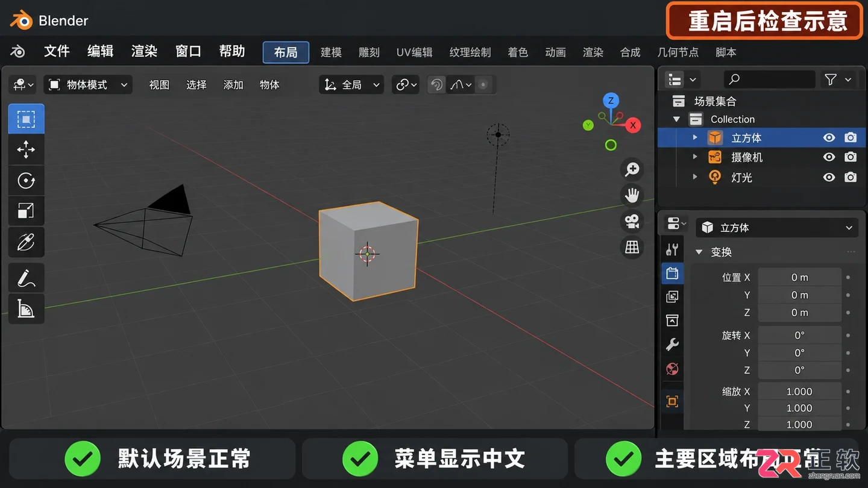Image resolution: width=868 pixels, height=488 pixels.
Task: Click the 位置 X value field
Action: pos(799,277)
